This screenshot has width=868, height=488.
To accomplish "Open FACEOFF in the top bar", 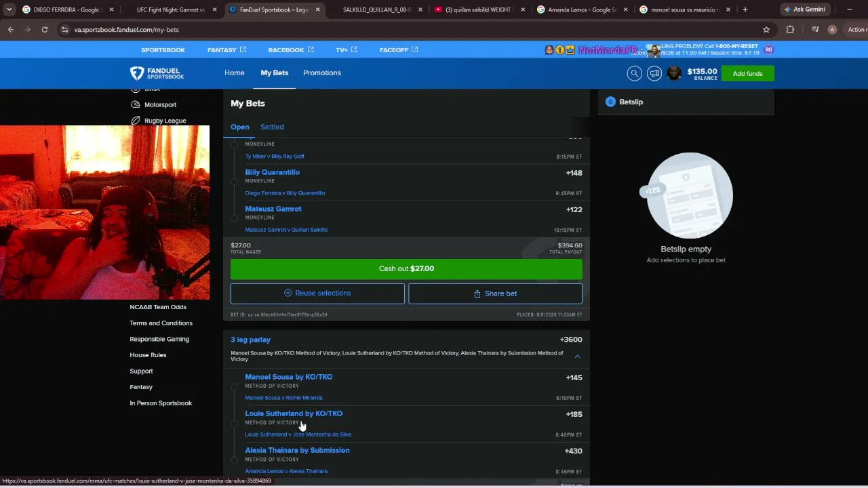I will (x=399, y=50).
